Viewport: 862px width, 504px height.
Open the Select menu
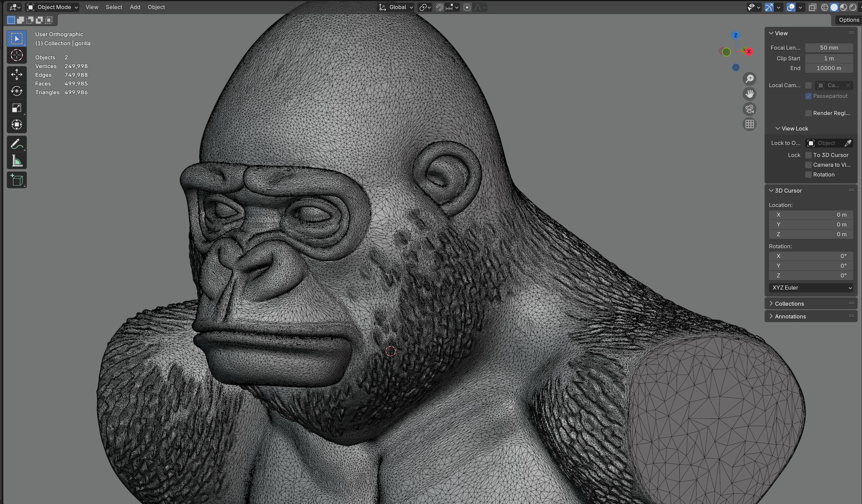[x=114, y=7]
